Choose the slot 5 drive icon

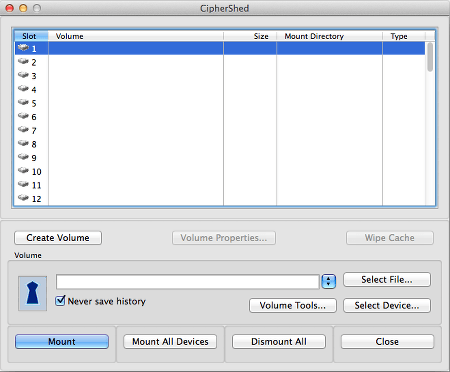click(23, 102)
